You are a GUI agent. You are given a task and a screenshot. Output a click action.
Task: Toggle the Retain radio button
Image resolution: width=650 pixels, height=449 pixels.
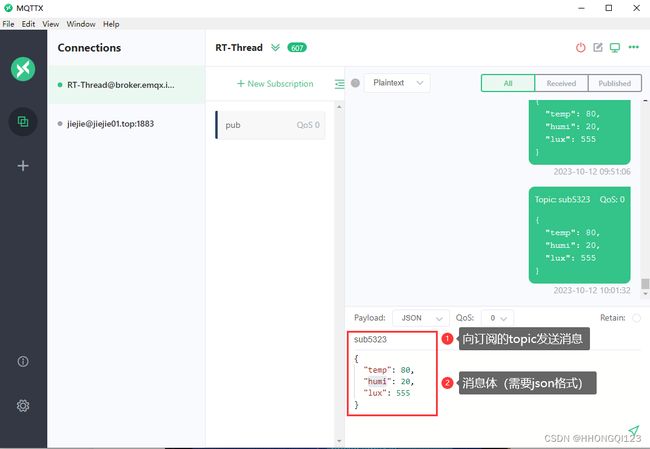coord(636,318)
